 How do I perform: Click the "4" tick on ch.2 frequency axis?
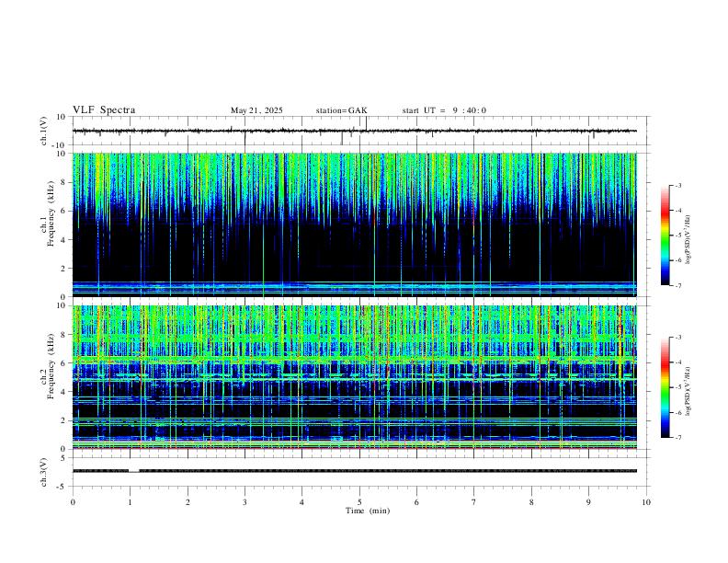click(64, 392)
